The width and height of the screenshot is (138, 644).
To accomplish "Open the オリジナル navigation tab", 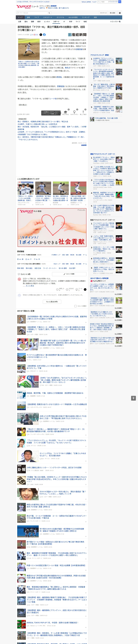I will [60, 17].
